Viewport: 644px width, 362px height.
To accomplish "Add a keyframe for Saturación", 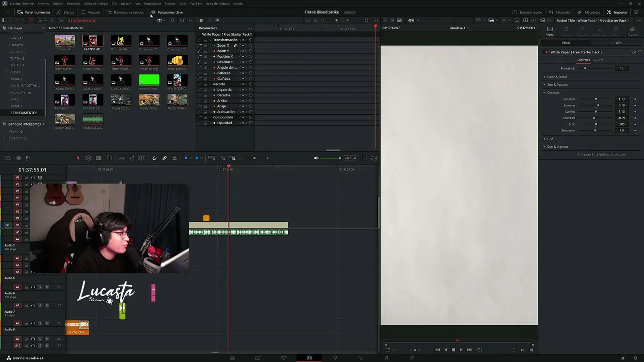I will 635,131.
